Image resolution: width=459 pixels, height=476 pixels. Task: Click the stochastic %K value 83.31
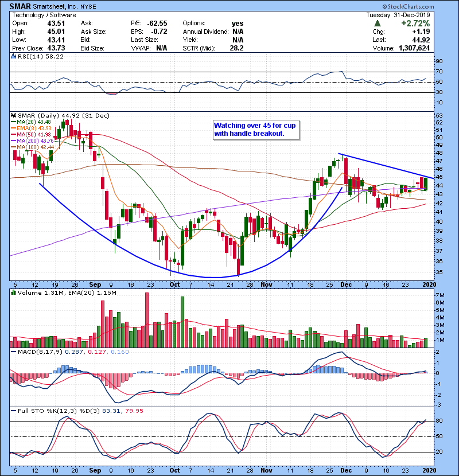pos(111,411)
